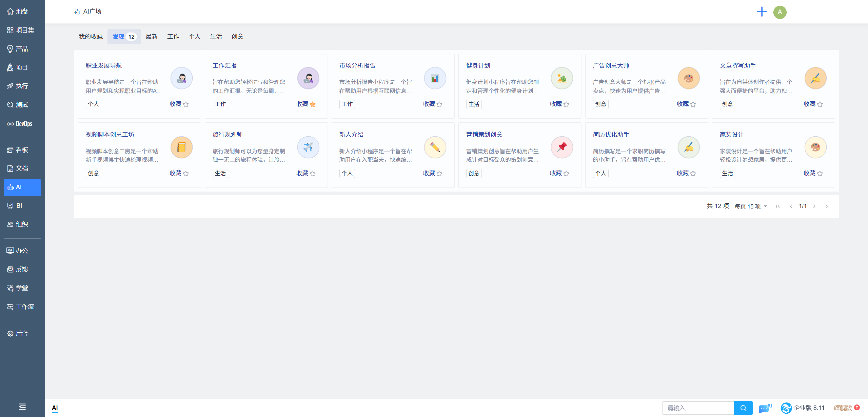Unfavorite 工作汇报 with orange star
Viewport: 868px width, 417px height.
click(312, 104)
